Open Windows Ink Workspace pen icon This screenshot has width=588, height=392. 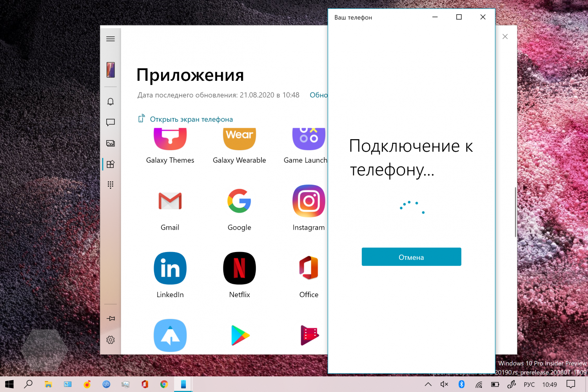click(x=512, y=384)
